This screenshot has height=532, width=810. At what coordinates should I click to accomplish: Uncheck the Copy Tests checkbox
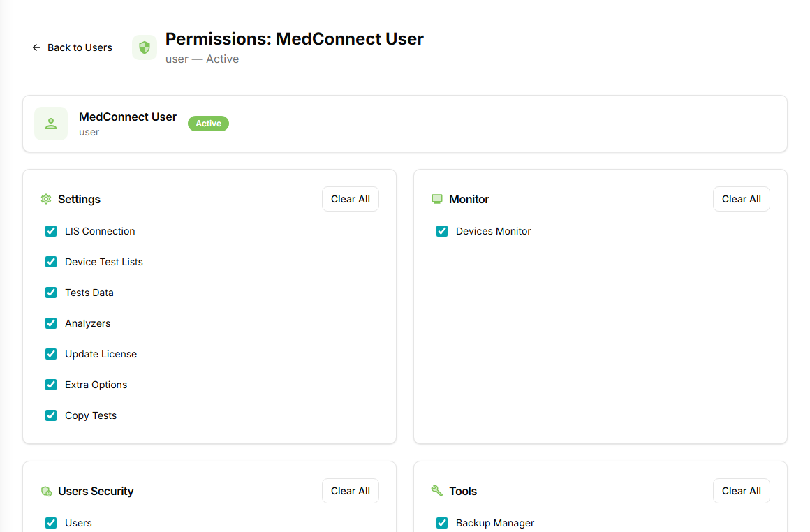(x=50, y=415)
